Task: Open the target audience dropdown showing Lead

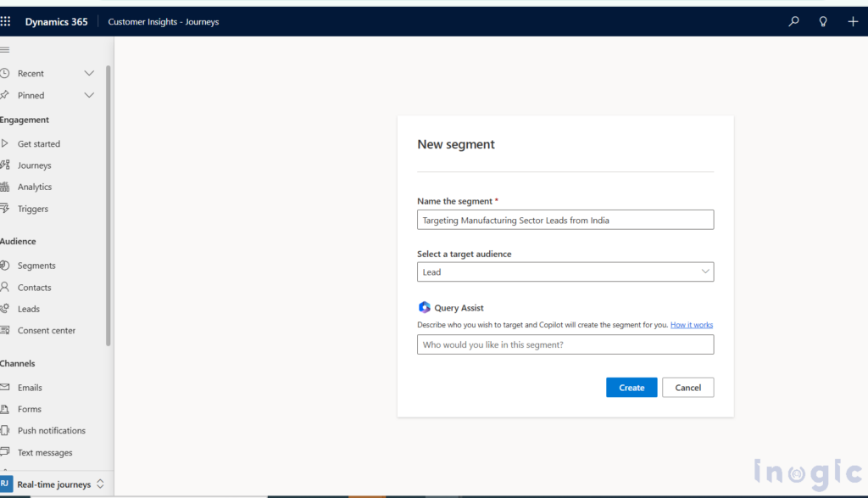Action: 705,271
